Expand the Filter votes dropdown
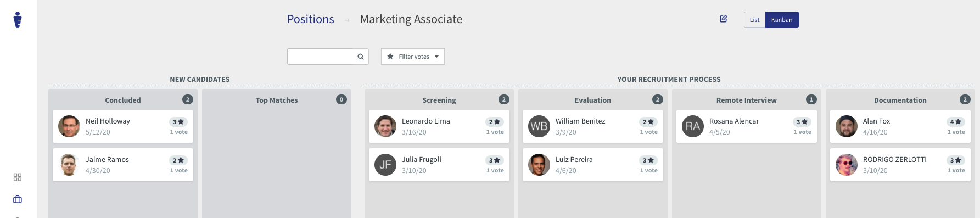This screenshot has width=980, height=218. pos(413,57)
